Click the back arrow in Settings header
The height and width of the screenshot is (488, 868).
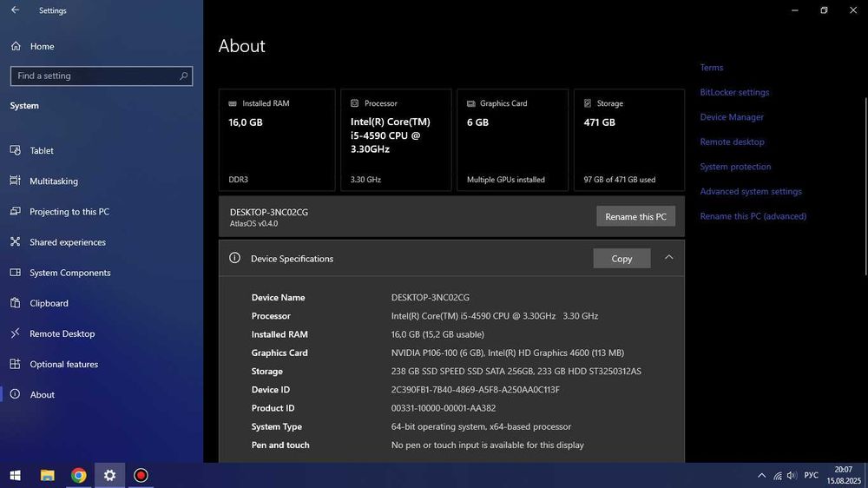[15, 10]
